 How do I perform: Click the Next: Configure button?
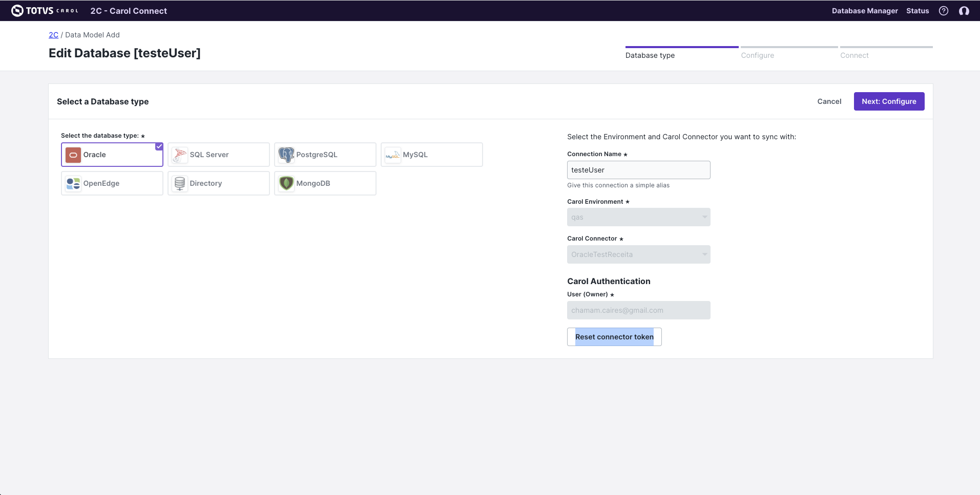point(889,101)
